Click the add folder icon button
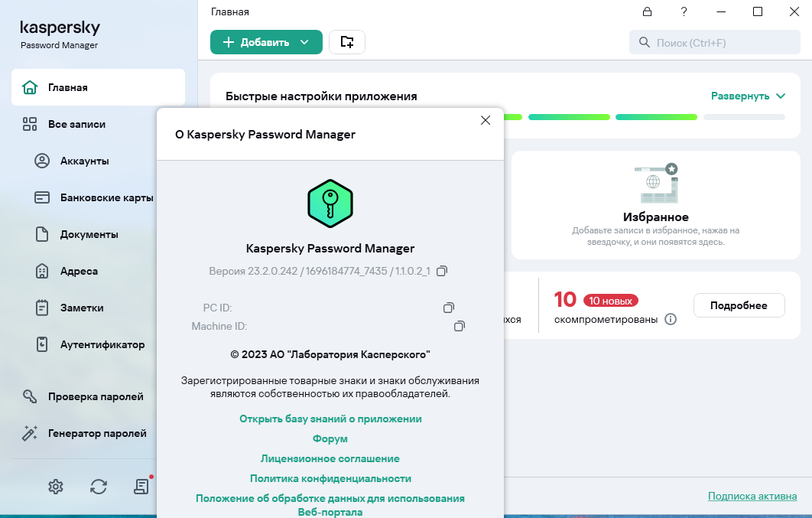 point(347,42)
